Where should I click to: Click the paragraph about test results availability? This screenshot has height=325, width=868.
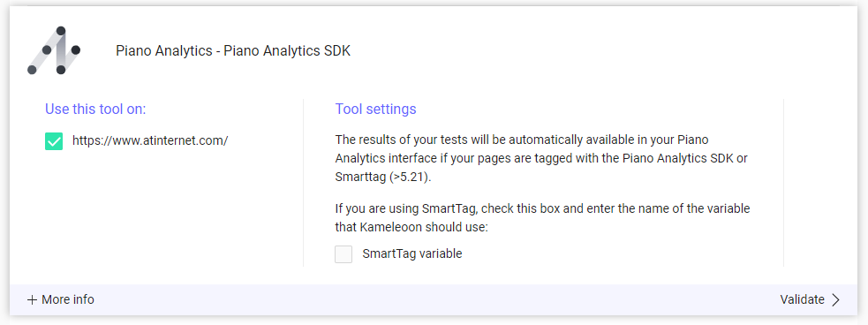click(x=541, y=158)
